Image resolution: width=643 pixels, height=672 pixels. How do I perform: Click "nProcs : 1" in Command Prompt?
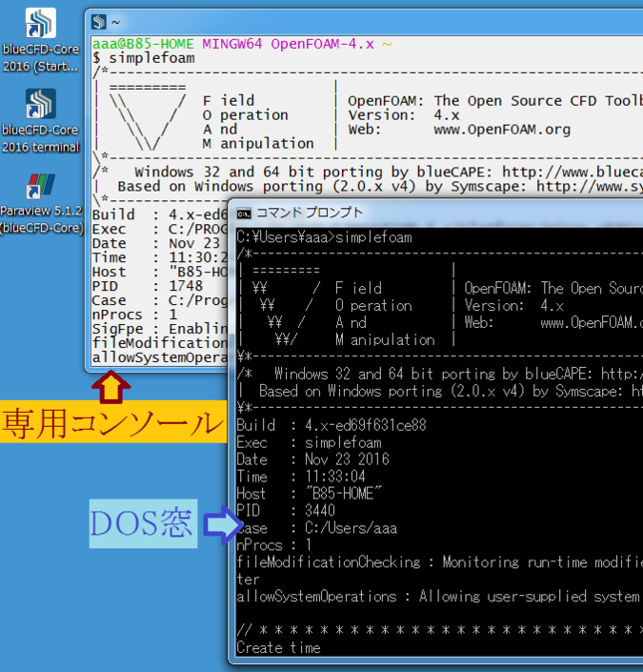(274, 545)
